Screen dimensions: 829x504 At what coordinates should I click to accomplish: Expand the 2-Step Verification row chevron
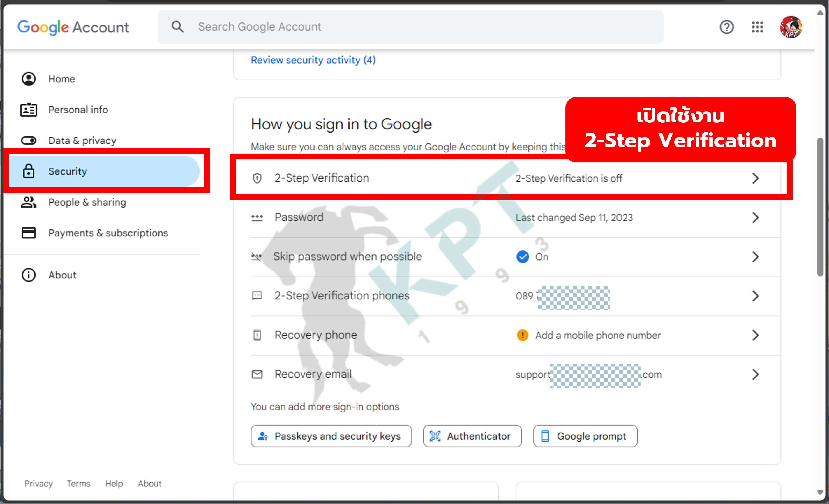coord(756,178)
